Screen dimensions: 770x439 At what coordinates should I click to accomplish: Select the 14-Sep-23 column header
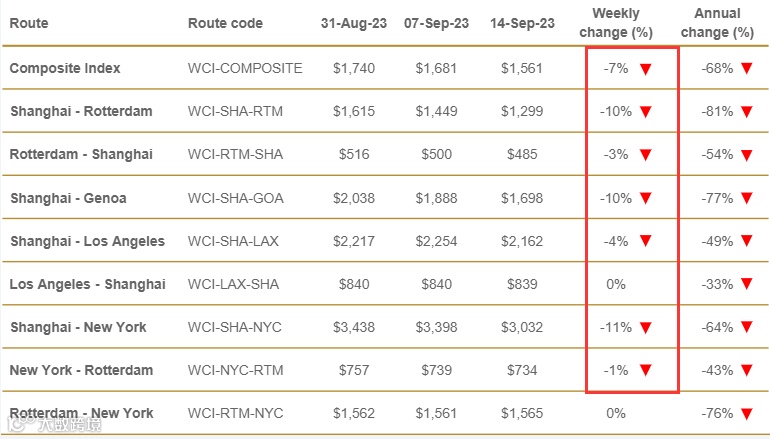pyautogui.click(x=522, y=23)
